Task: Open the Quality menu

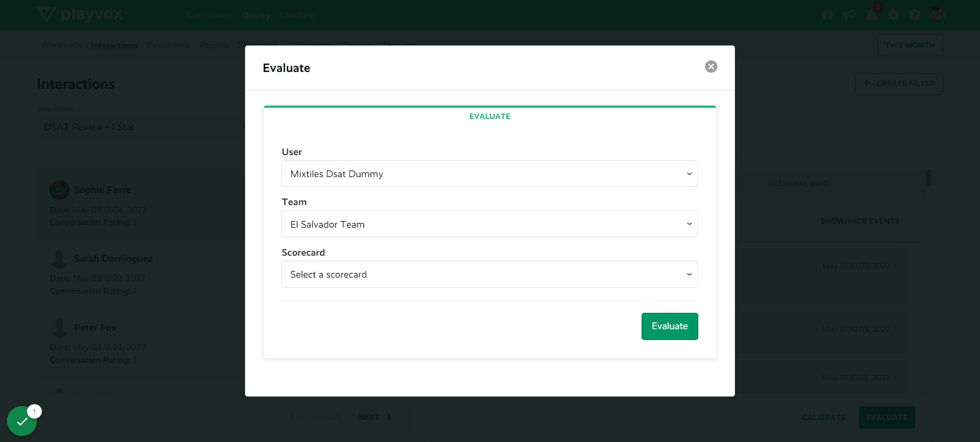Action: [x=256, y=15]
